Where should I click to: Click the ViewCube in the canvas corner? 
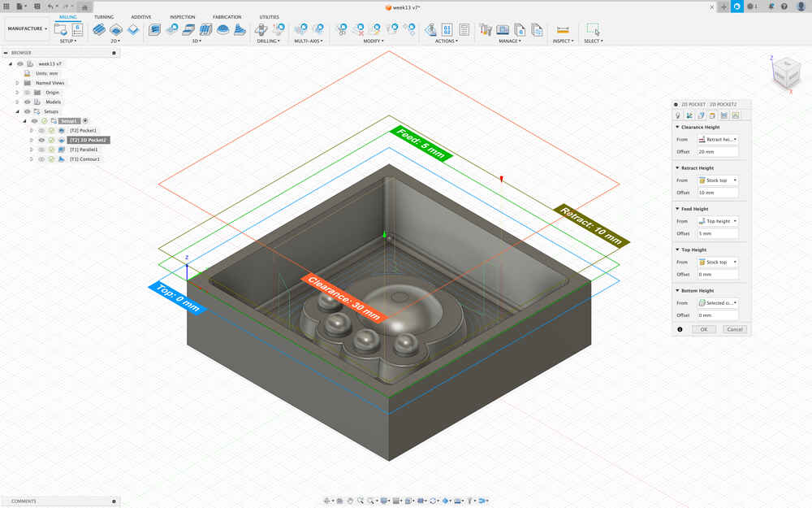pos(786,74)
